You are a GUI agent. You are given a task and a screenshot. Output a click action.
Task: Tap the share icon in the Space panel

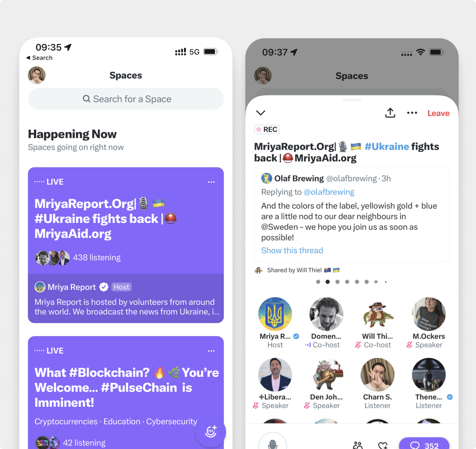(390, 113)
